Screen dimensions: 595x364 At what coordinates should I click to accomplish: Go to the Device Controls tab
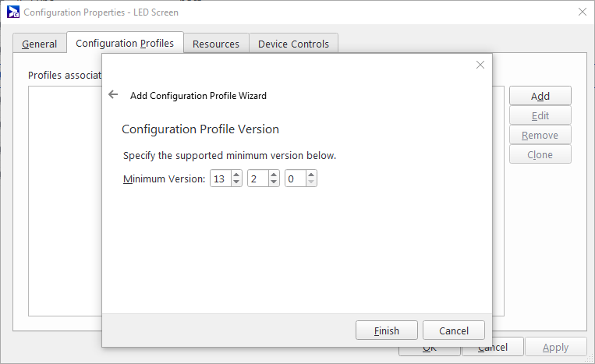[293, 44]
